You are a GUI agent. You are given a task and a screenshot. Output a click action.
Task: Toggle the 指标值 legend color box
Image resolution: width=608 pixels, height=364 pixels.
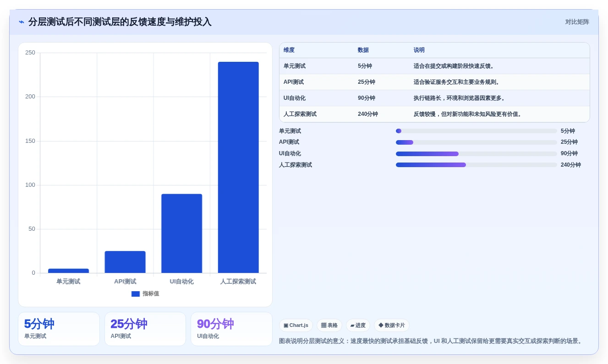pyautogui.click(x=136, y=294)
